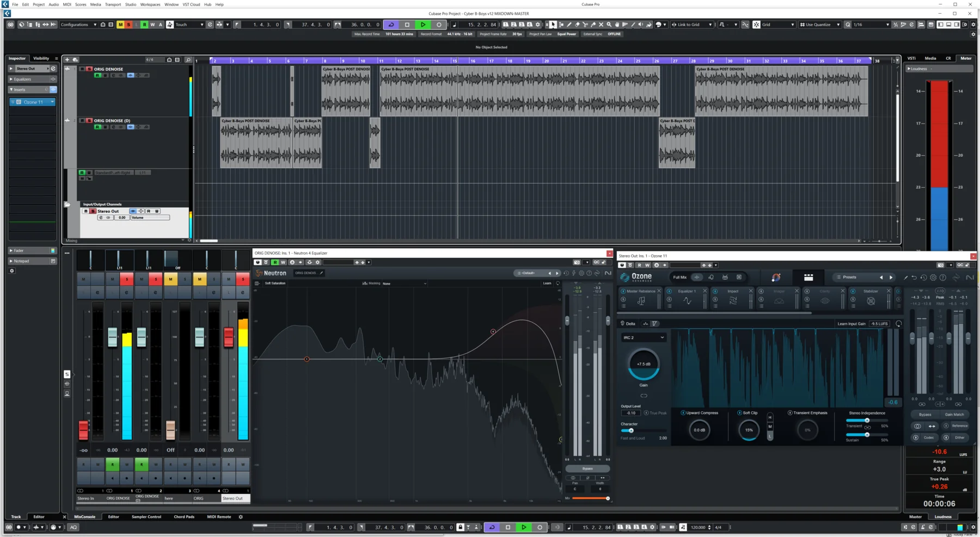Open the Transport menu
980x537 pixels.
coord(113,4)
